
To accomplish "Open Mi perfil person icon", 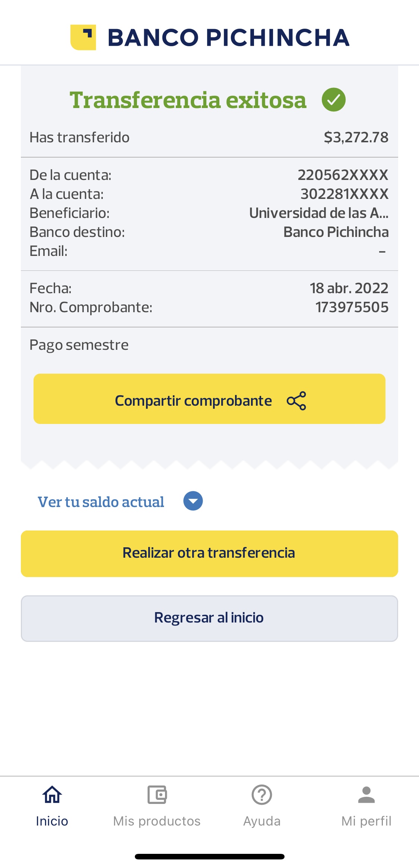I will pos(366,795).
